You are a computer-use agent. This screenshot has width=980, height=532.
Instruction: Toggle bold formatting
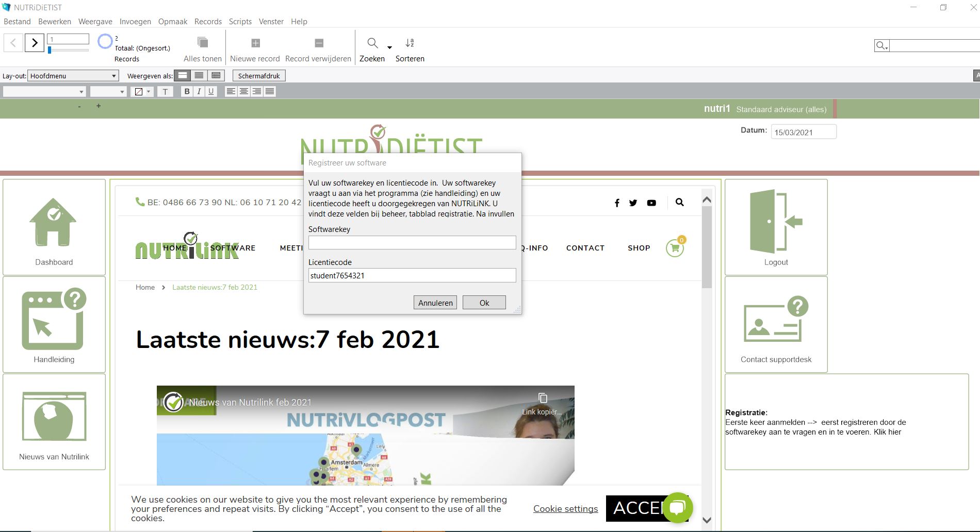[x=187, y=91]
